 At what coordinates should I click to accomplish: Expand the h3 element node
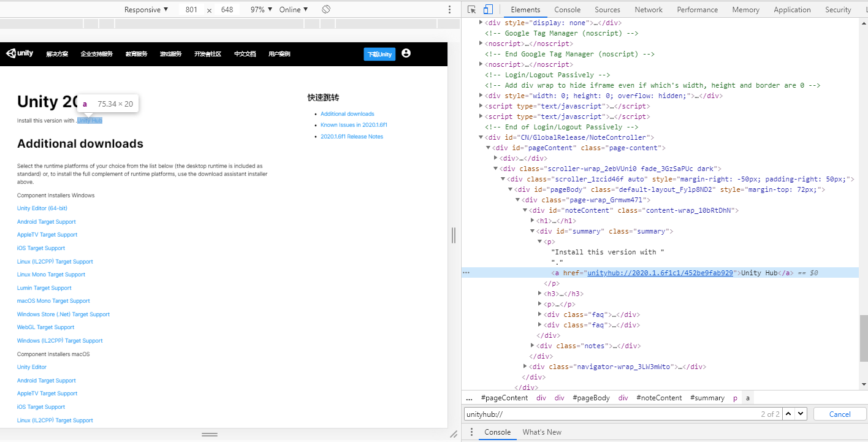(539, 294)
